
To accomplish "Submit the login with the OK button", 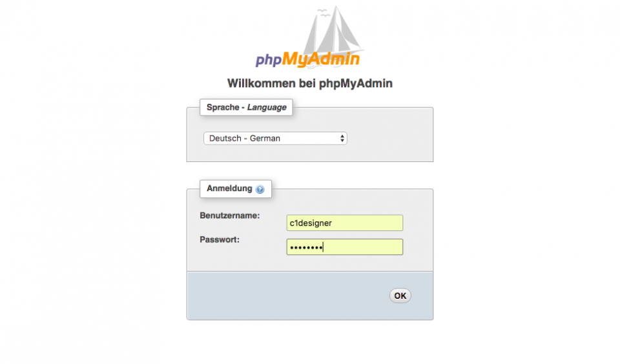I will [400, 296].
